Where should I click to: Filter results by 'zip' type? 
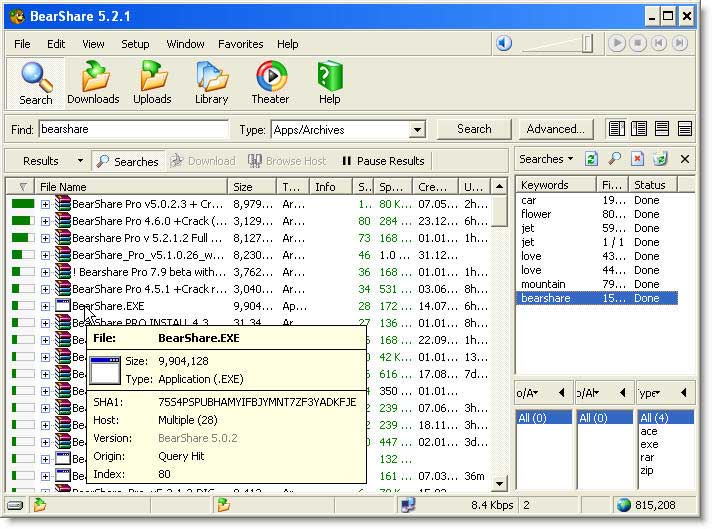coord(647,470)
